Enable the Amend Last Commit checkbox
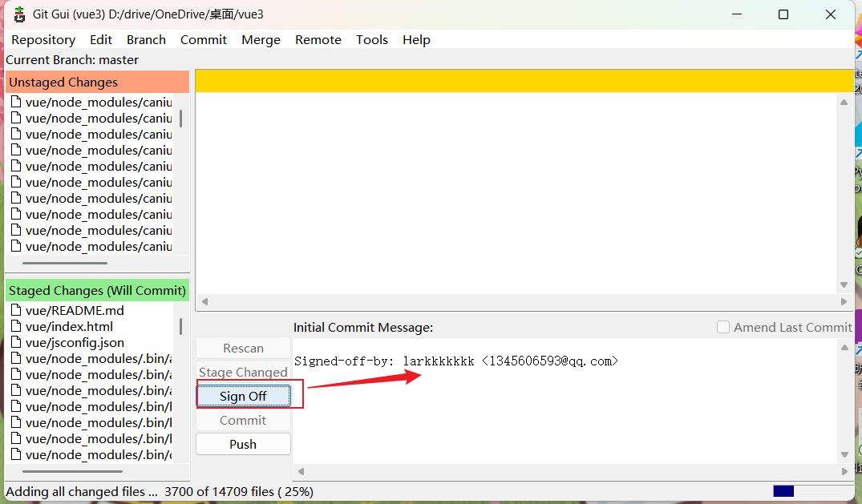Viewport: 862px width, 504px height. 723,327
